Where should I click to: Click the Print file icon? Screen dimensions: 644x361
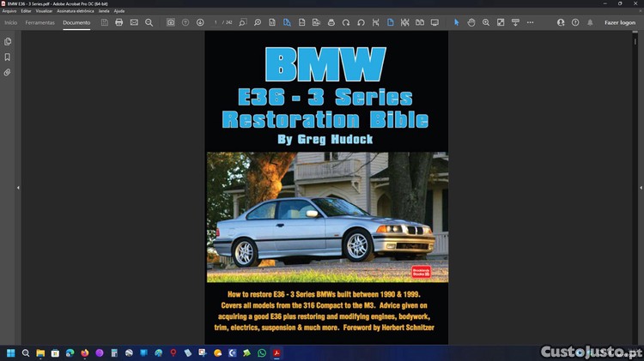tap(119, 22)
